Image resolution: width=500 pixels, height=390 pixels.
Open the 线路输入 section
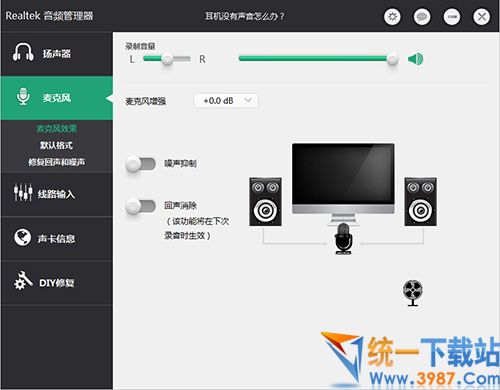click(56, 194)
